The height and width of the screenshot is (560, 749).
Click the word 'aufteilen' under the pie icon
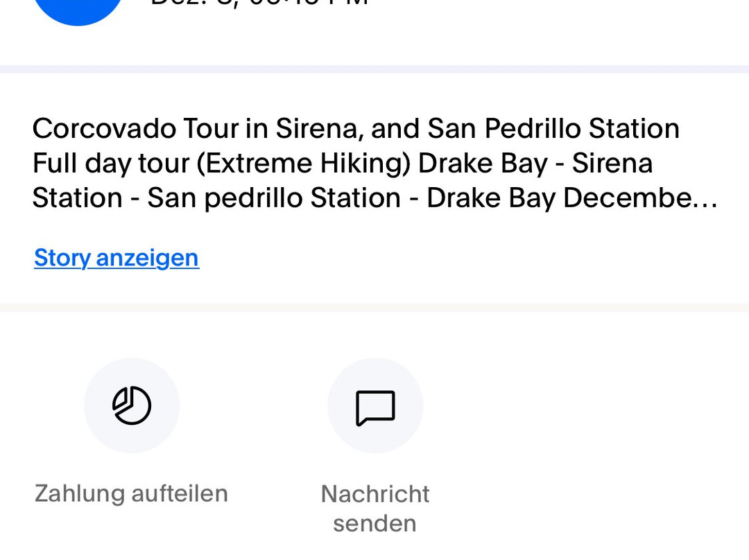[180, 493]
